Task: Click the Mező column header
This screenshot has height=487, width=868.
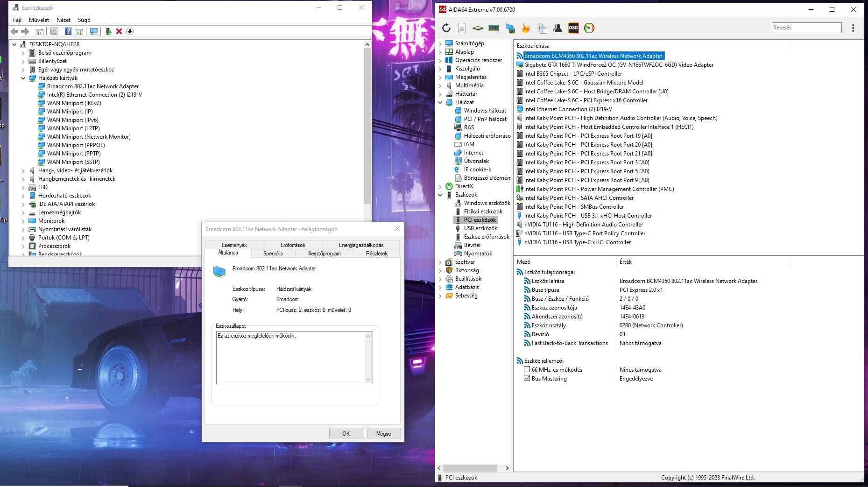Action: (565, 262)
